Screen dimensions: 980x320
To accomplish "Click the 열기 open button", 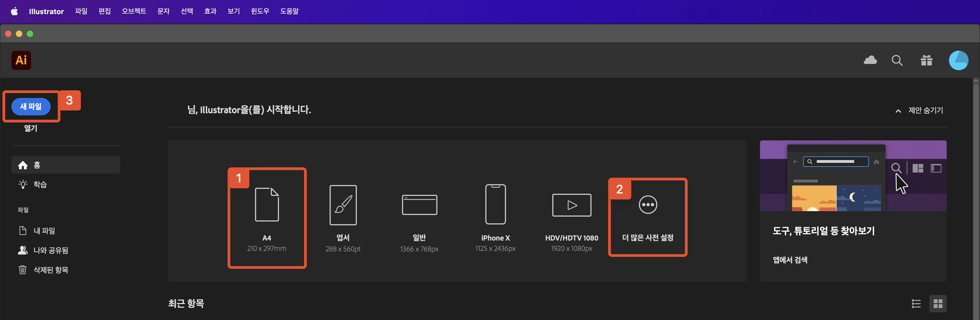I will click(31, 128).
